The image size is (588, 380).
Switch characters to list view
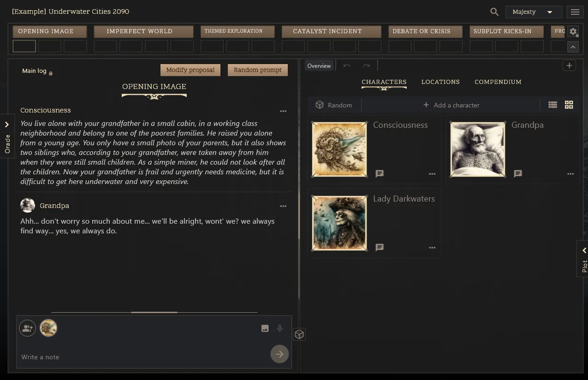[x=552, y=105]
